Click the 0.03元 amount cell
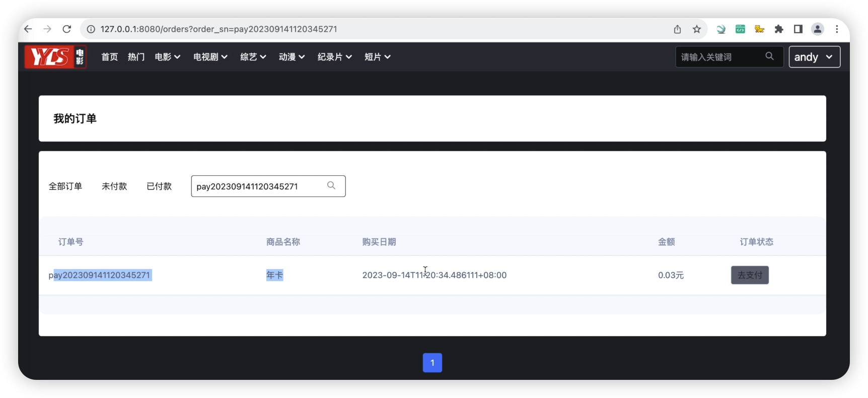The height and width of the screenshot is (398, 868). [x=671, y=275]
